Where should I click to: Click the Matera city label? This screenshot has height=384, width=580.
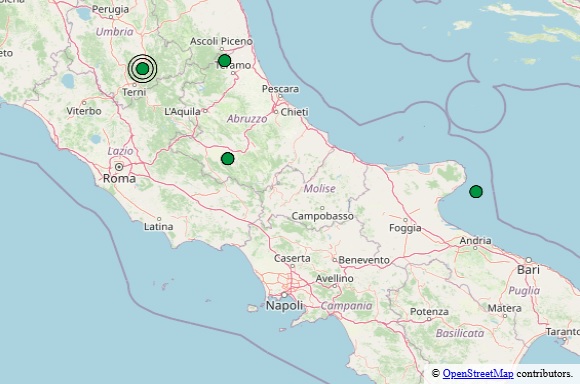tap(505, 308)
